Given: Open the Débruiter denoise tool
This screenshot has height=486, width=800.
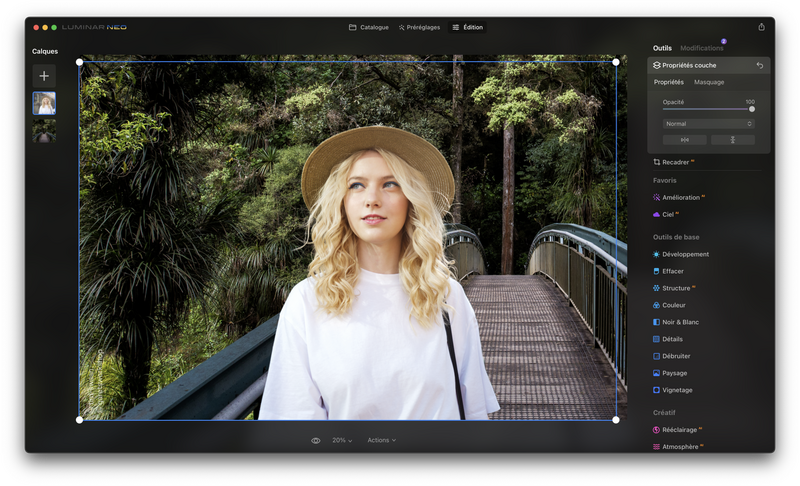Looking at the screenshot, I should click(x=671, y=356).
